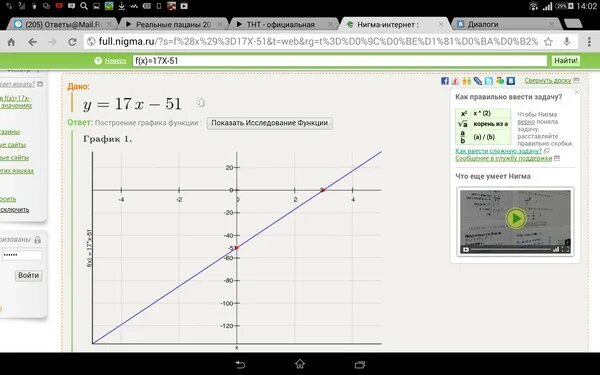
Task: Close the ТНТ - официальная tab
Action: [330, 24]
